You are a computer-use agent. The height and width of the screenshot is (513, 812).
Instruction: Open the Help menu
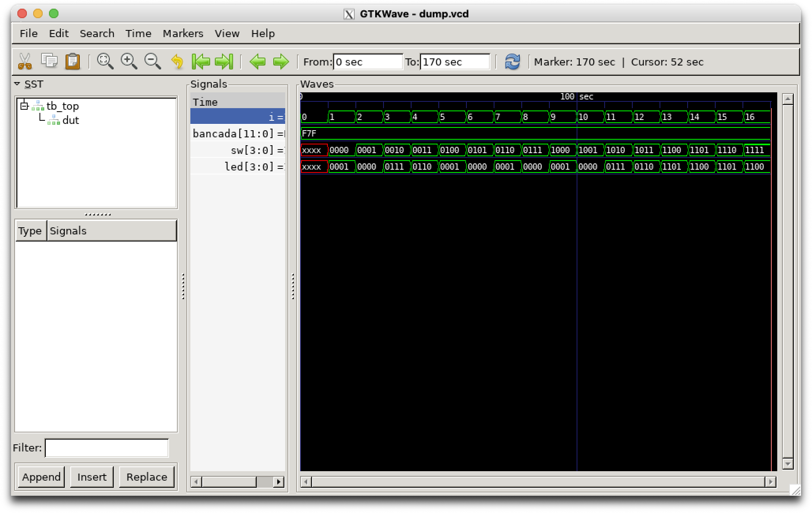pos(263,34)
